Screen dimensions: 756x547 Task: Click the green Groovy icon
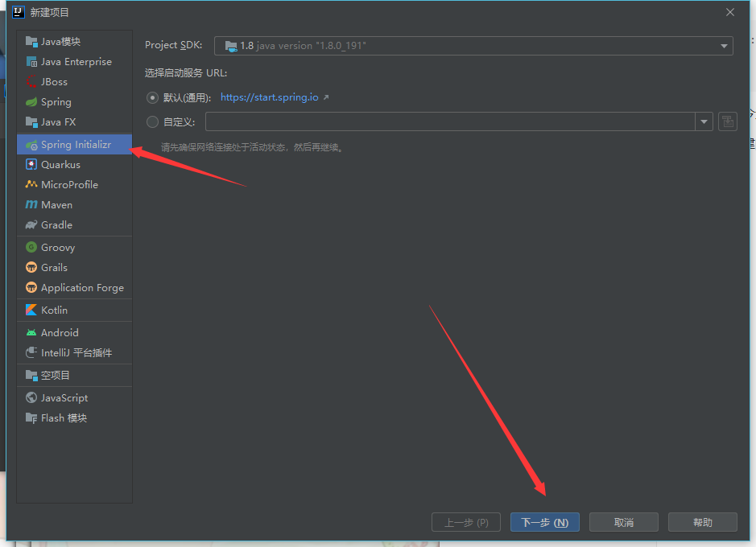tap(31, 248)
